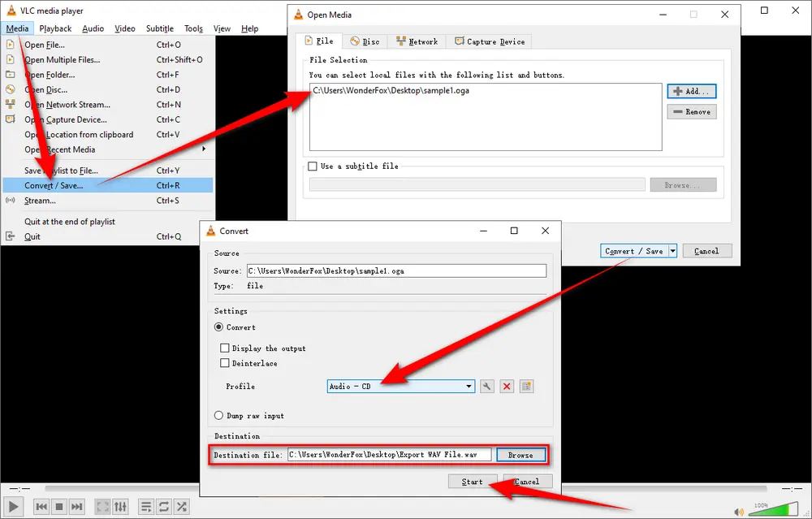Mute using the speaker volume icon
This screenshot has width=812, height=519.
click(x=739, y=512)
